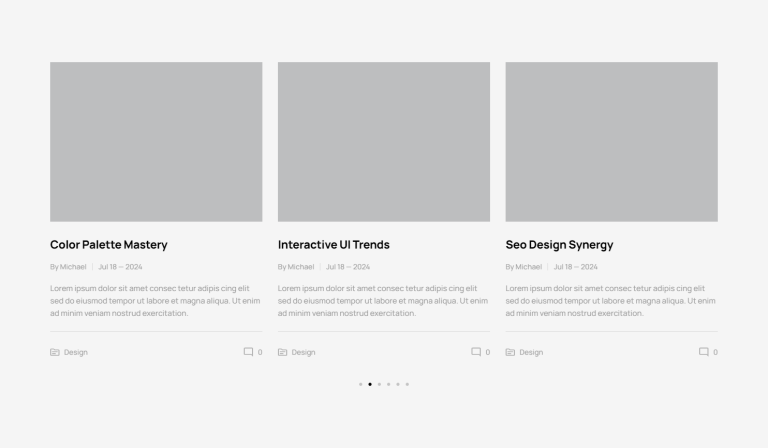Open comments icon on Color Palette Mastery card

tap(248, 352)
